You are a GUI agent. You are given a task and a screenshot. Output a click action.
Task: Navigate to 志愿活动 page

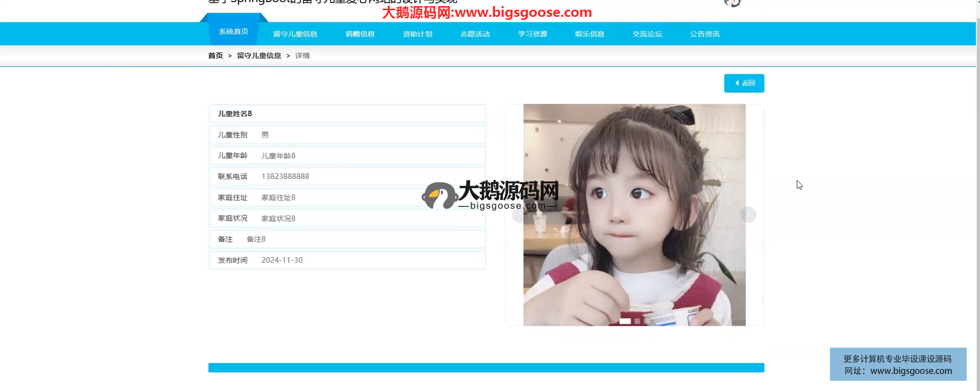[475, 34]
